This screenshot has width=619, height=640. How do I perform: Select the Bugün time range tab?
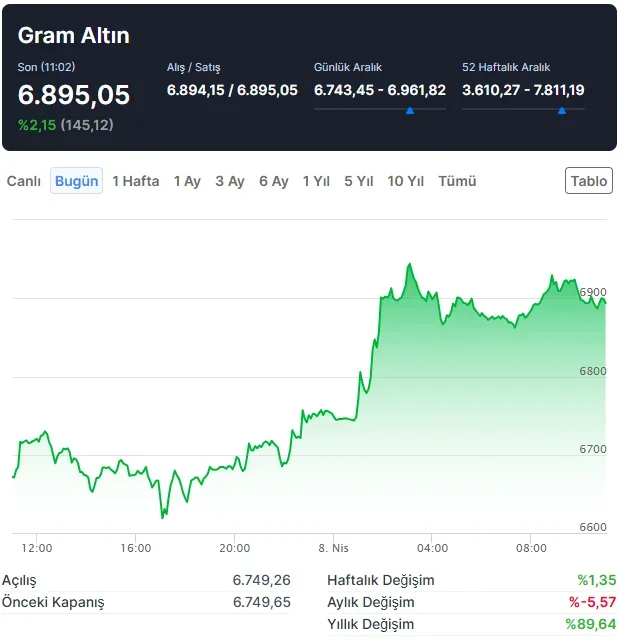76,181
